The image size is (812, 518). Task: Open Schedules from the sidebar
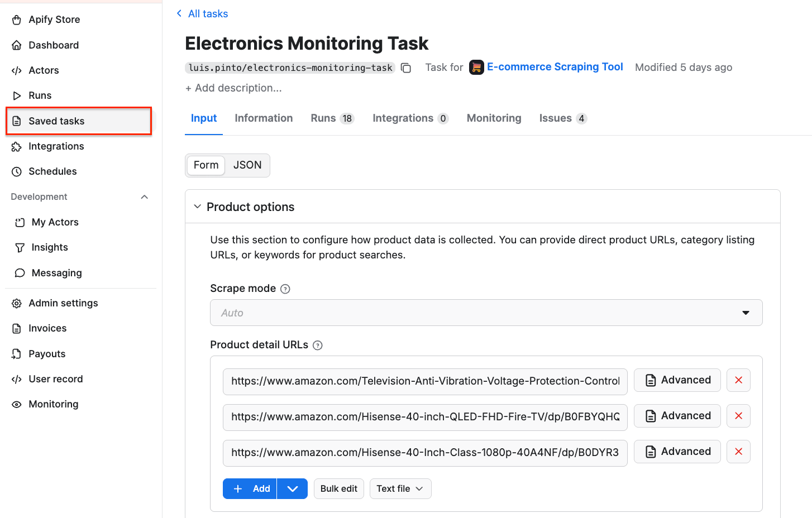[52, 171]
